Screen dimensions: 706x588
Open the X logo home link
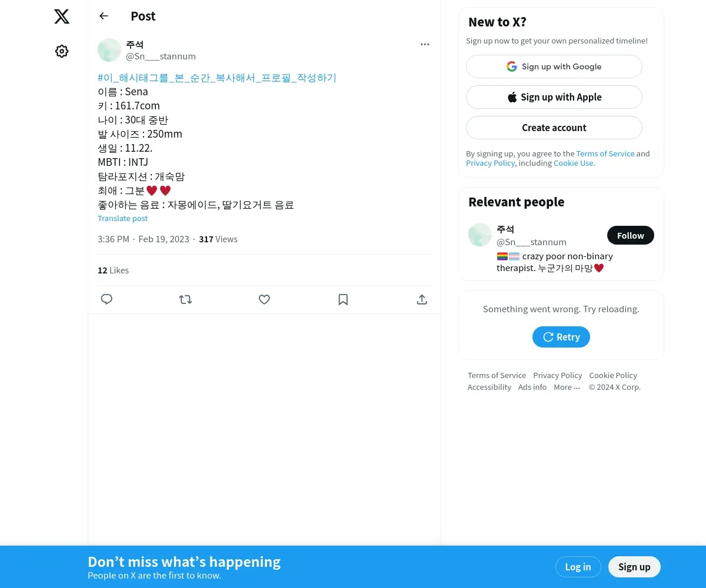pos(62,16)
